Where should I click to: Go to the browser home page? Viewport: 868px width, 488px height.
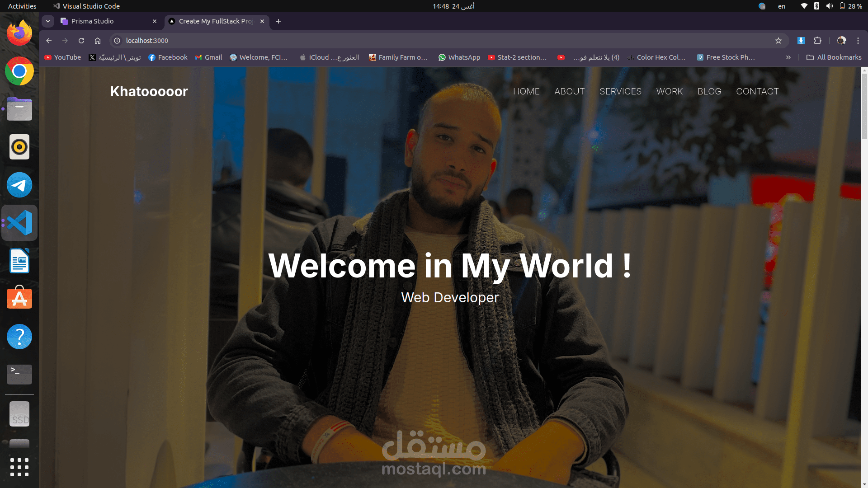point(98,41)
